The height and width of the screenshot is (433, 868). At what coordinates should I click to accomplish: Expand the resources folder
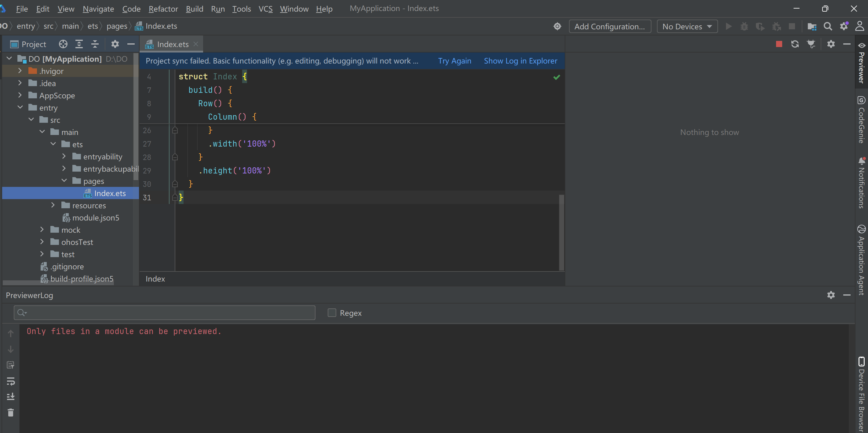53,205
